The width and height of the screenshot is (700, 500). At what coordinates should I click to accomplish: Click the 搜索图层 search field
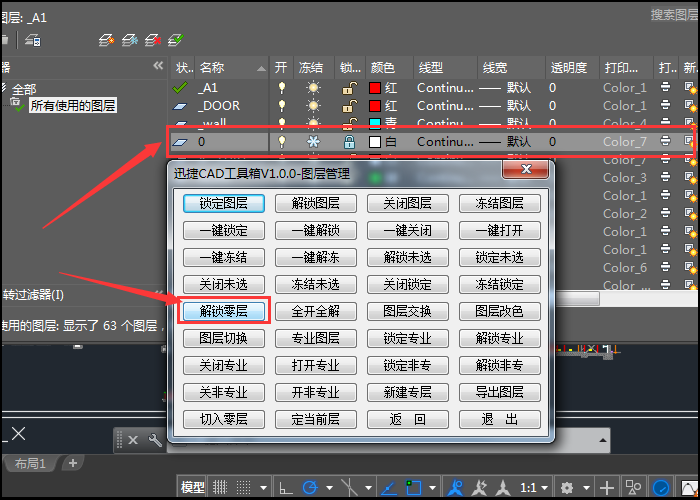pos(674,15)
